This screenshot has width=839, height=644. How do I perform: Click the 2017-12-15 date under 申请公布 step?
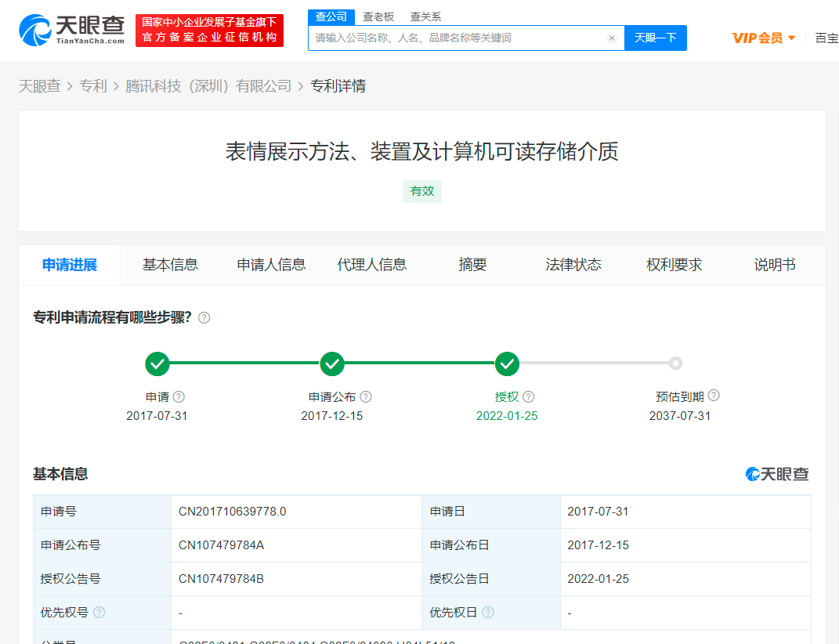click(332, 416)
